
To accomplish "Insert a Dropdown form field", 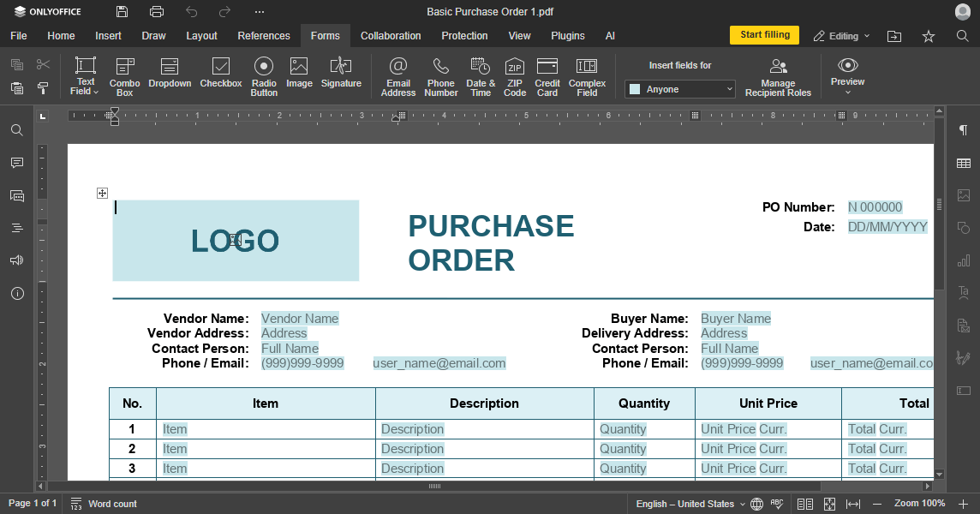I will coord(170,73).
